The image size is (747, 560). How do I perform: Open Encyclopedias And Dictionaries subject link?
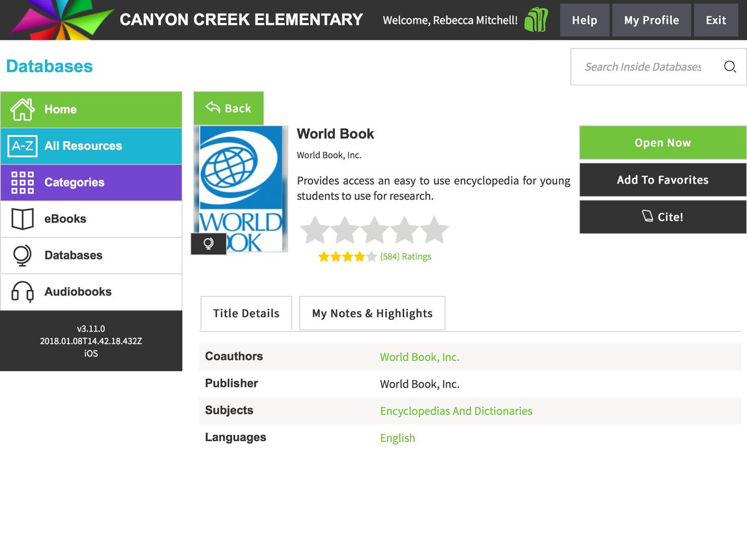click(x=456, y=411)
